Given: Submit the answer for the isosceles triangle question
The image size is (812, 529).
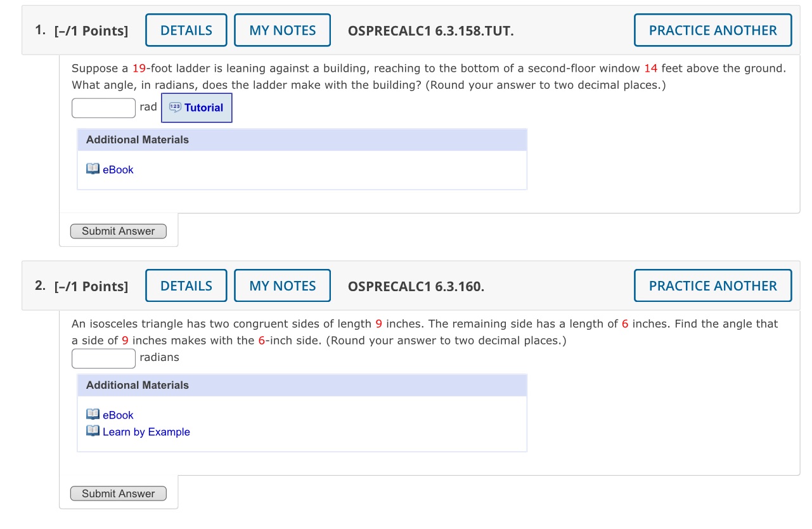Looking at the screenshot, I should [x=119, y=493].
